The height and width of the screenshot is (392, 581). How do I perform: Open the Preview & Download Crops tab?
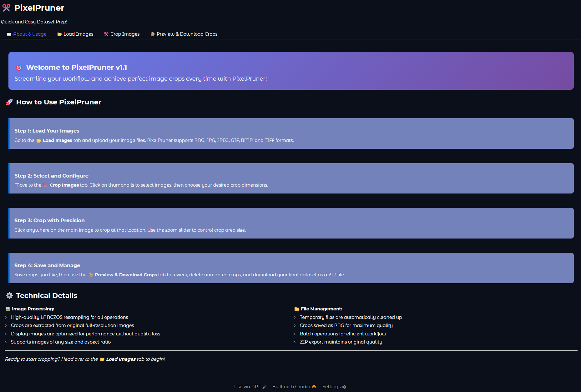tap(184, 34)
